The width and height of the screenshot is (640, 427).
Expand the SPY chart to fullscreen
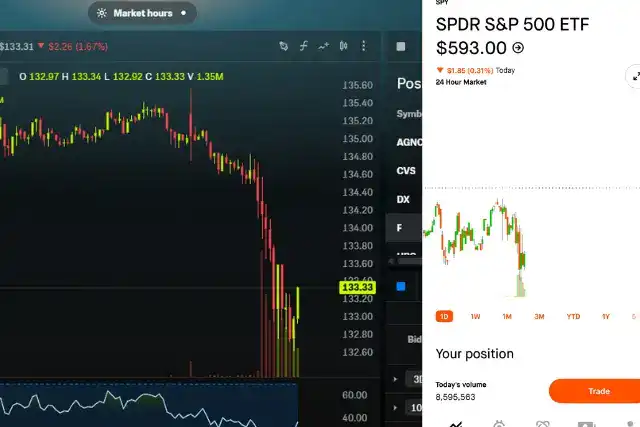point(633,76)
